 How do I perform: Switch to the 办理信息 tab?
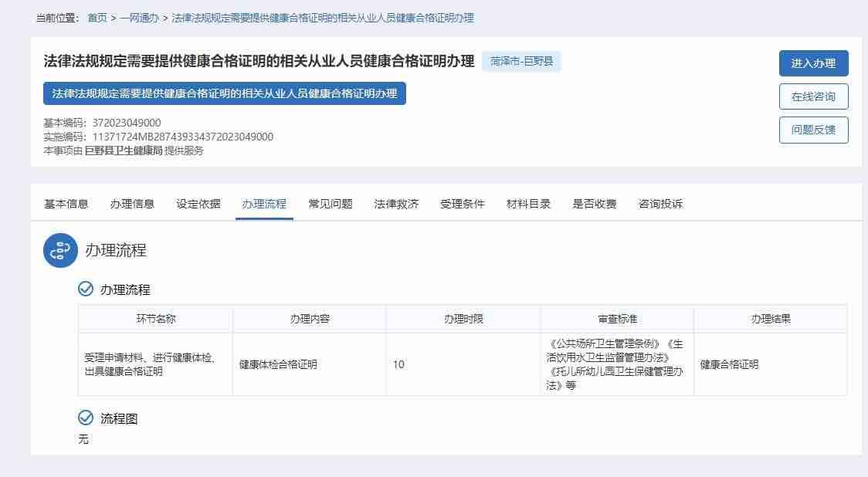[x=132, y=204]
